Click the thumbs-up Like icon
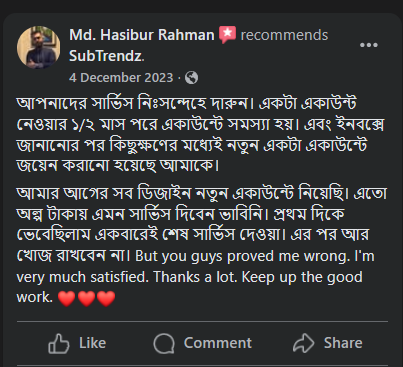403x367 pixels. (x=59, y=343)
